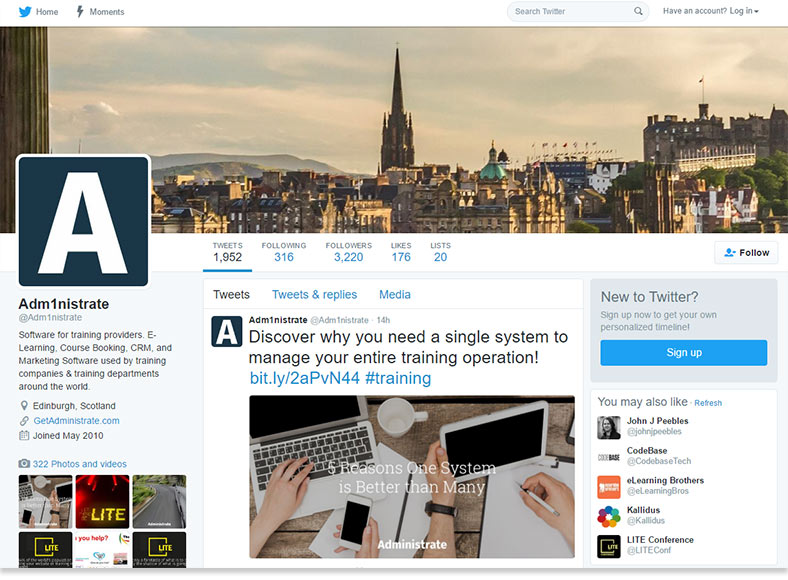Click the 14h tweet timestamp
Image resolution: width=788 pixels, height=580 pixels.
tap(383, 320)
